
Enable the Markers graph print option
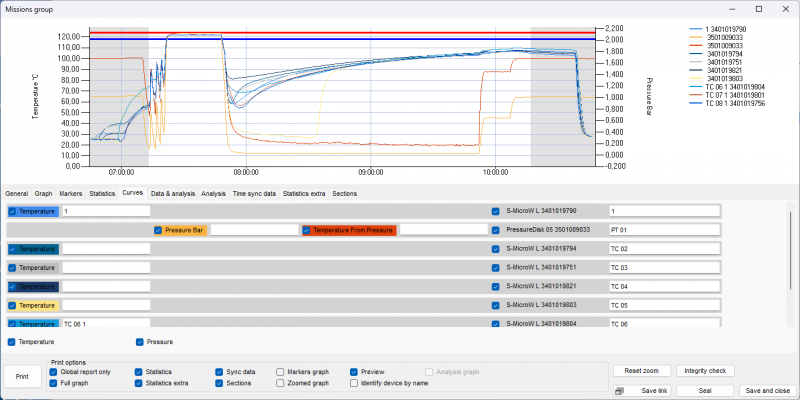coord(281,371)
